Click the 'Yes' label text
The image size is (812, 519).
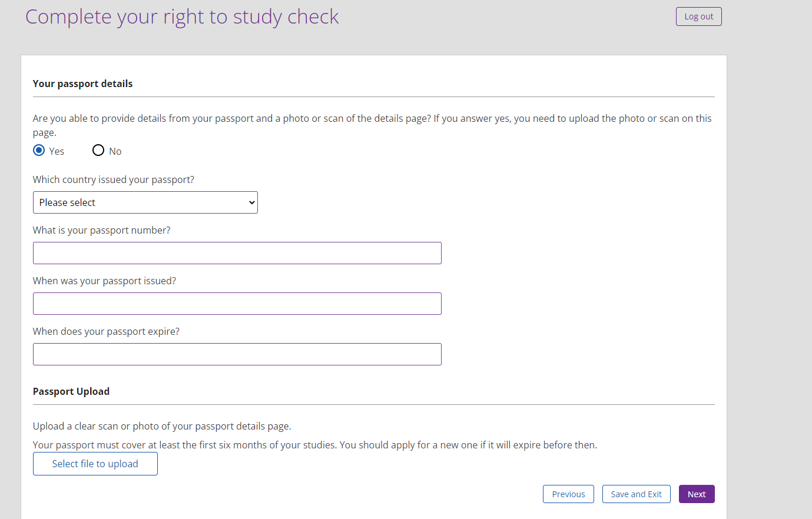pos(57,151)
